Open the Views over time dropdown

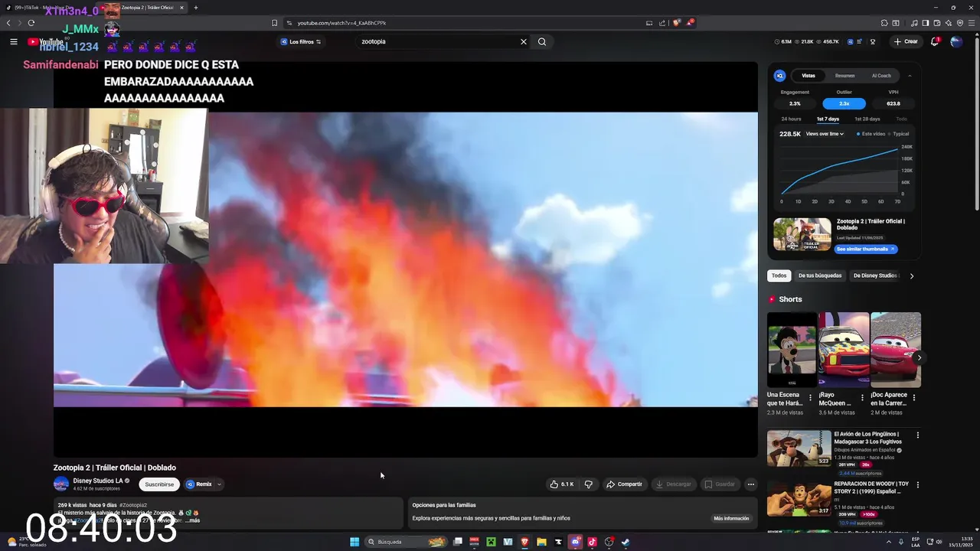click(x=825, y=134)
